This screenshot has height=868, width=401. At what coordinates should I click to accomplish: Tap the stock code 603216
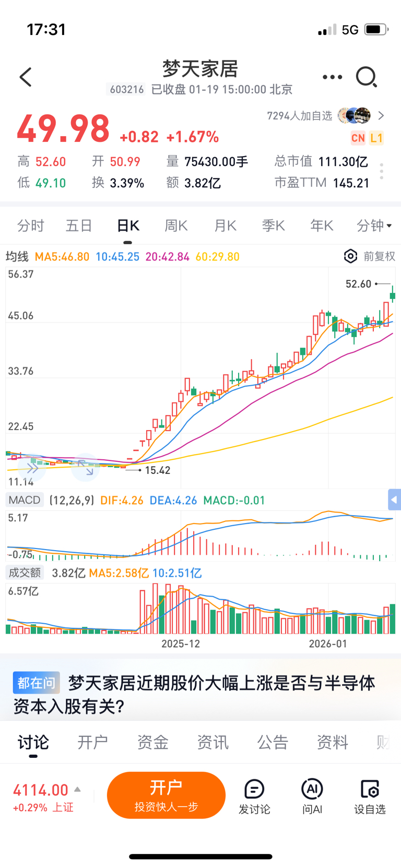[x=126, y=89]
